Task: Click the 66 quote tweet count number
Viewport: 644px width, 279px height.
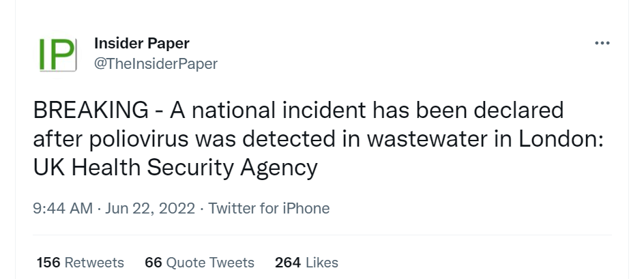Action: pyautogui.click(x=153, y=263)
